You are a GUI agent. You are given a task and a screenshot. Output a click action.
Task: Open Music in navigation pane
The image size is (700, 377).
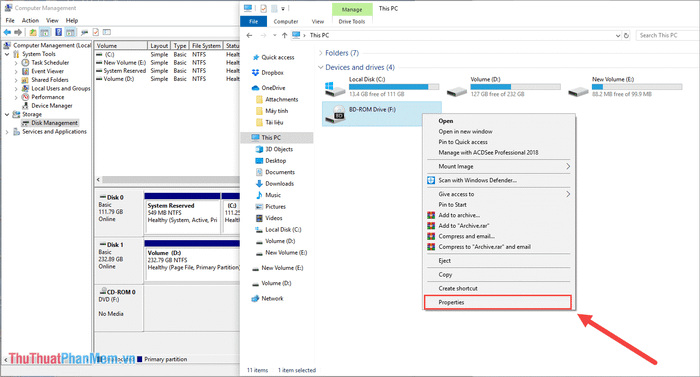tap(273, 195)
